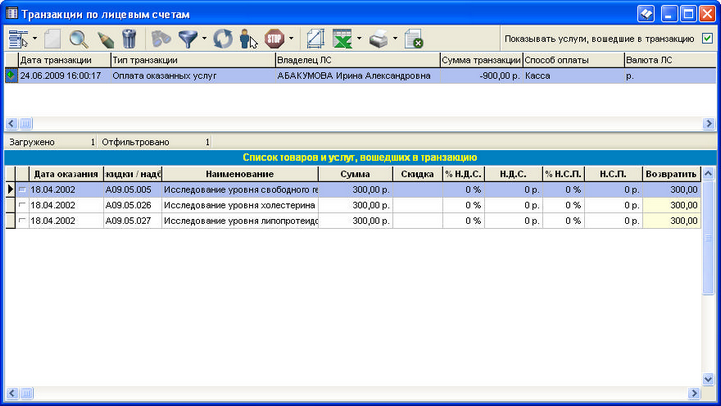Click the 'Загружено' status counter
Screen dimensions: 721x406
click(51, 142)
